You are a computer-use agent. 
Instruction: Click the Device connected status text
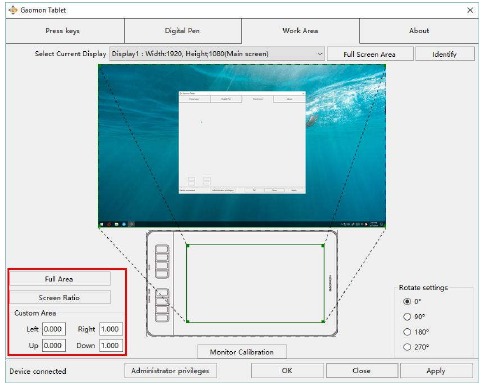[x=38, y=371]
